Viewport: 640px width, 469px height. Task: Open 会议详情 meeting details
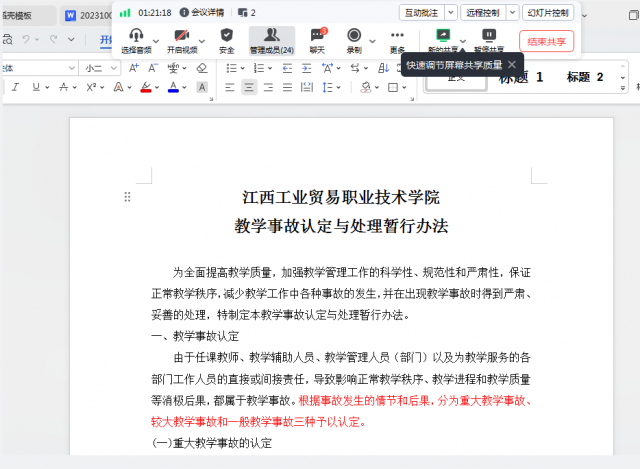[203, 12]
